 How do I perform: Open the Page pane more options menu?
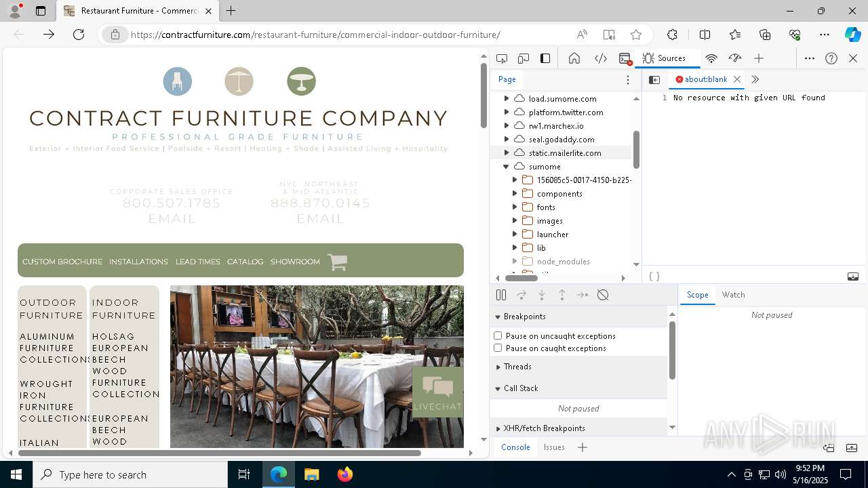[628, 79]
